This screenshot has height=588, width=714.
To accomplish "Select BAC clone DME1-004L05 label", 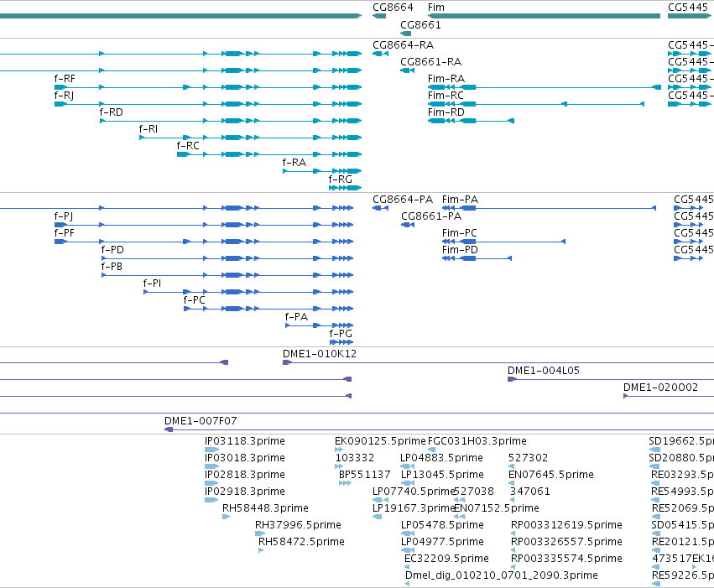I will [543, 371].
